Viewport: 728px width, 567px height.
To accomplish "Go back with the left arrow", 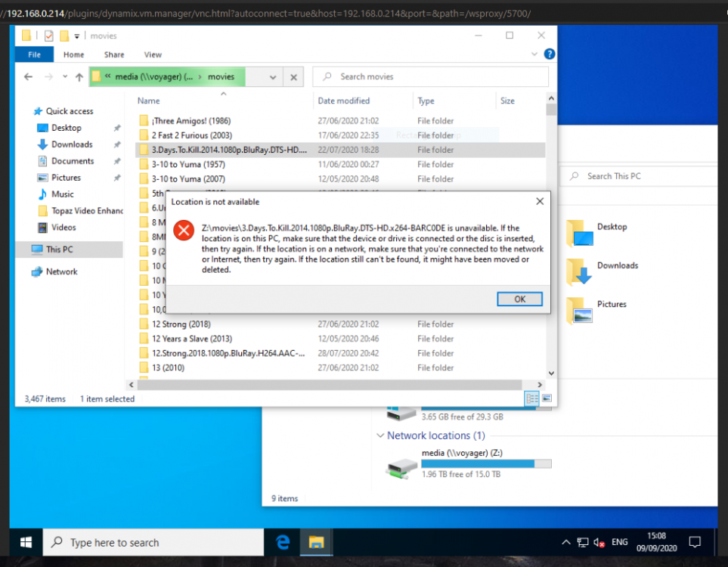I will 28,76.
